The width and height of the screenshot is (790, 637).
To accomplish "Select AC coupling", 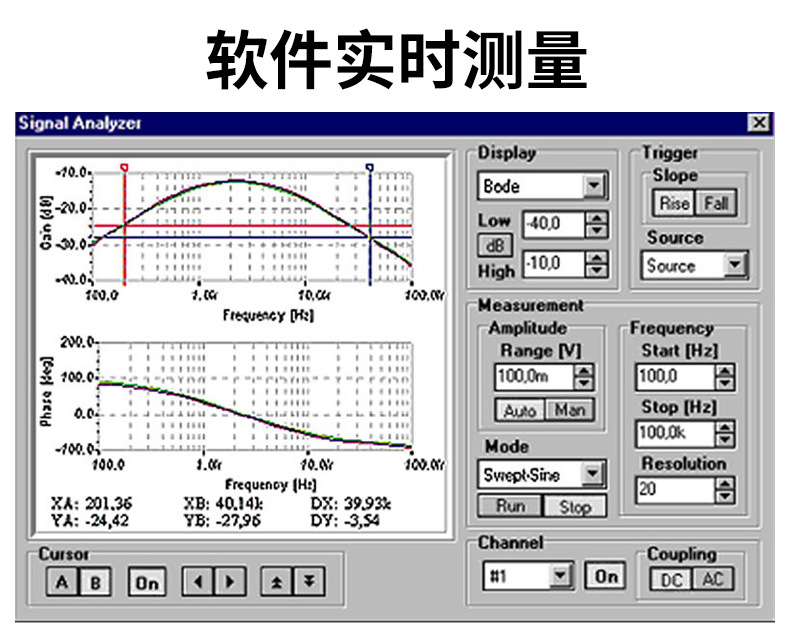I will 713,579.
